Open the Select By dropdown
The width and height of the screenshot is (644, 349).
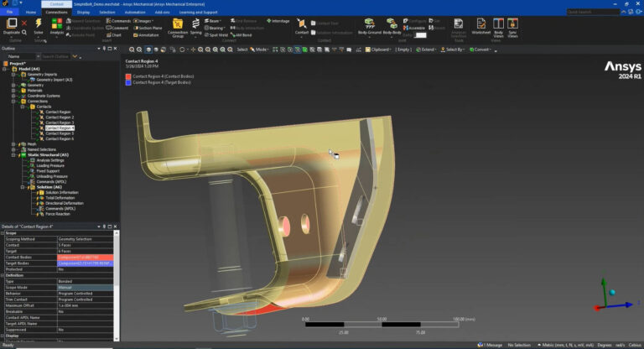(x=453, y=49)
